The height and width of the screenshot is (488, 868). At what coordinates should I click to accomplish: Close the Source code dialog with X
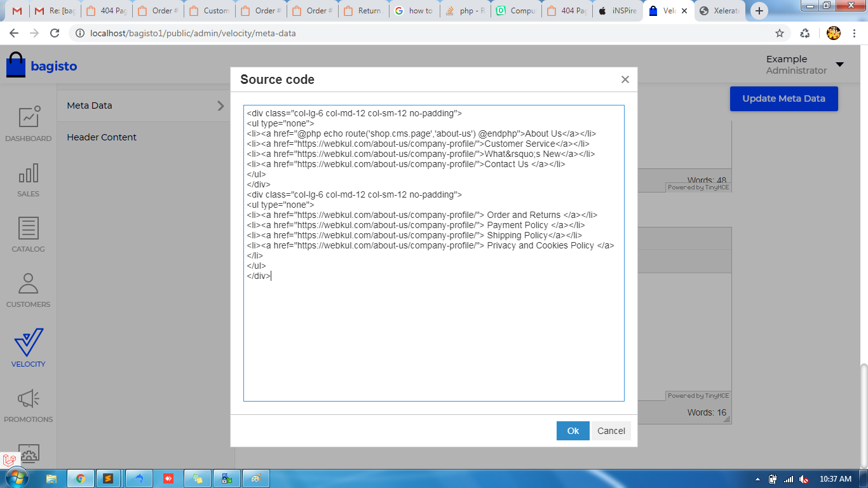click(x=625, y=79)
